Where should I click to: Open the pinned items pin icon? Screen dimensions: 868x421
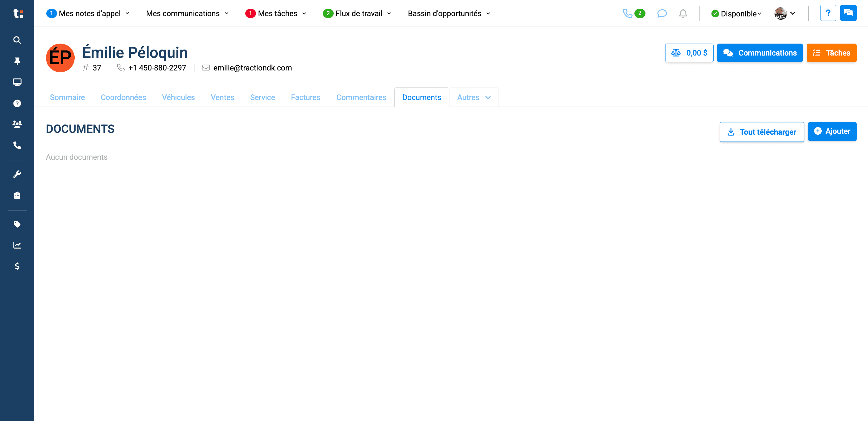coord(17,61)
